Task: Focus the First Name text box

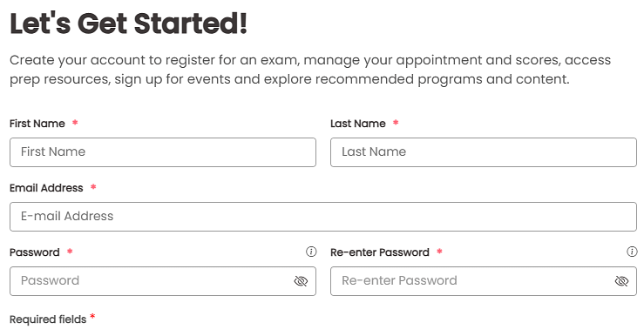Action: pos(163,152)
